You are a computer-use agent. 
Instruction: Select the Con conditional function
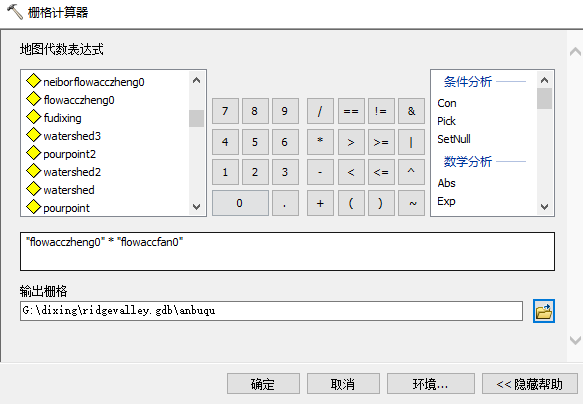[x=447, y=103]
